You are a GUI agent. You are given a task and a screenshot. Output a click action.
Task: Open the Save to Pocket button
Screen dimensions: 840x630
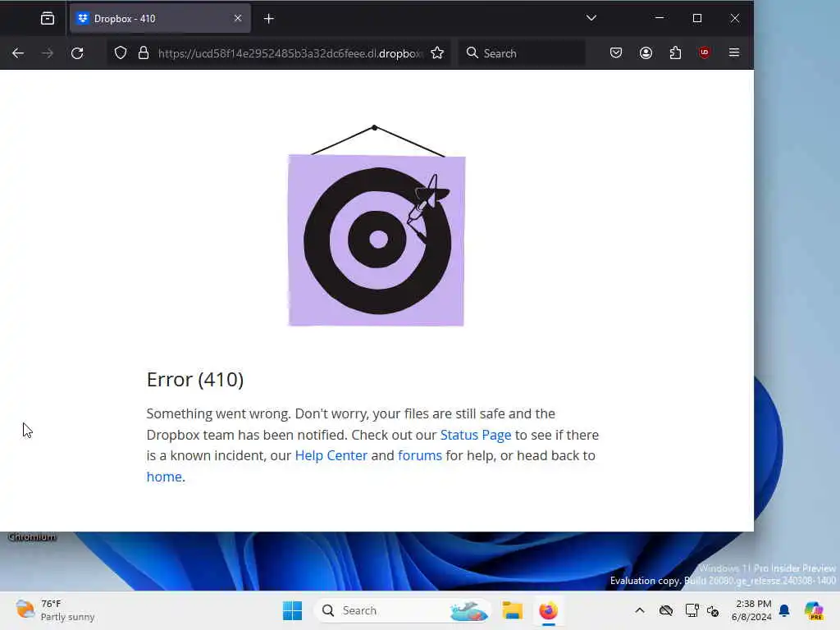point(616,52)
